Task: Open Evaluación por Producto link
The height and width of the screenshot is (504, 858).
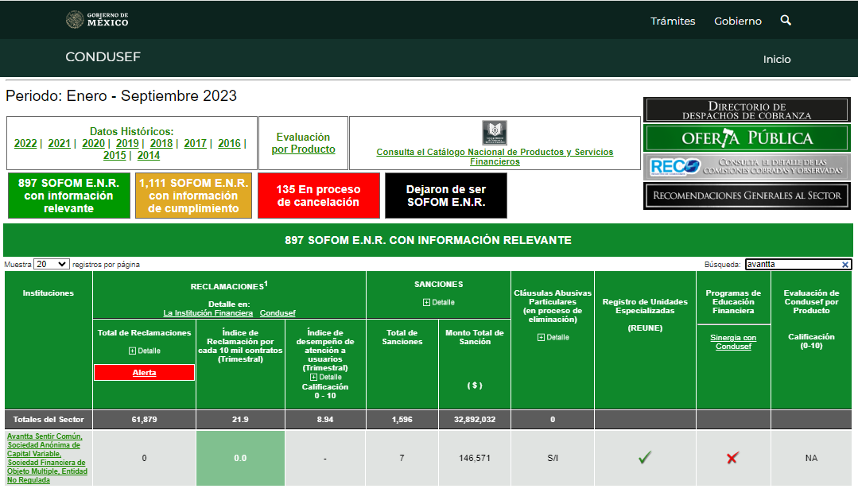Action: (x=303, y=143)
